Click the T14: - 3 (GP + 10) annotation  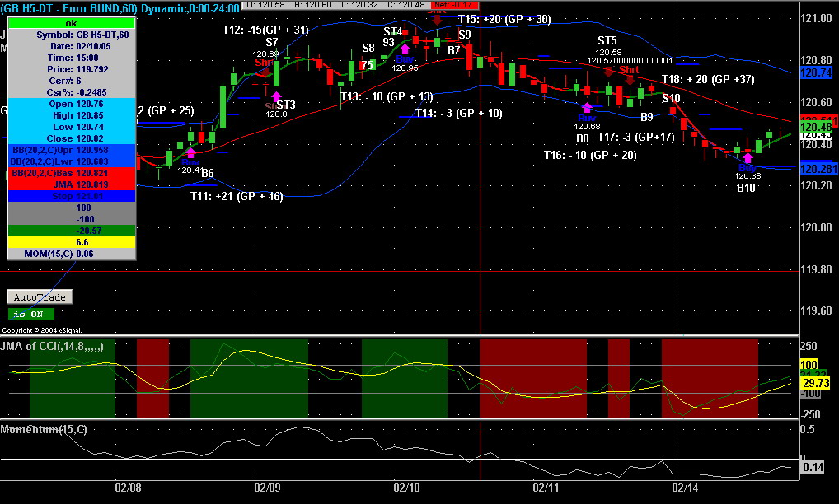click(459, 114)
